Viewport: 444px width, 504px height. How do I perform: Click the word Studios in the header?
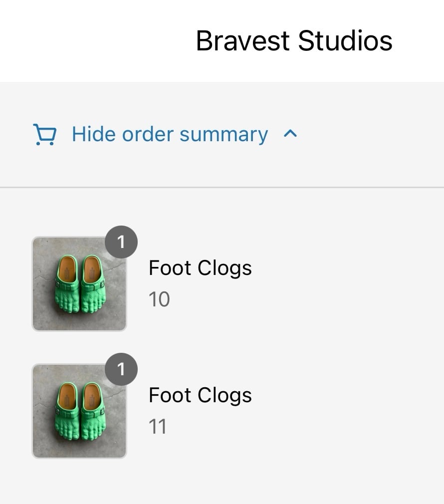(x=345, y=41)
